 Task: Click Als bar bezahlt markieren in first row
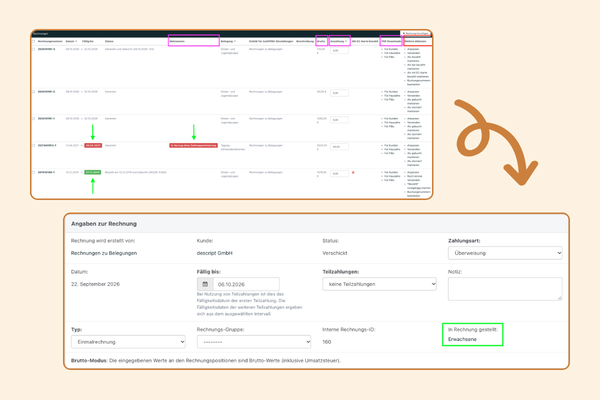415,67
